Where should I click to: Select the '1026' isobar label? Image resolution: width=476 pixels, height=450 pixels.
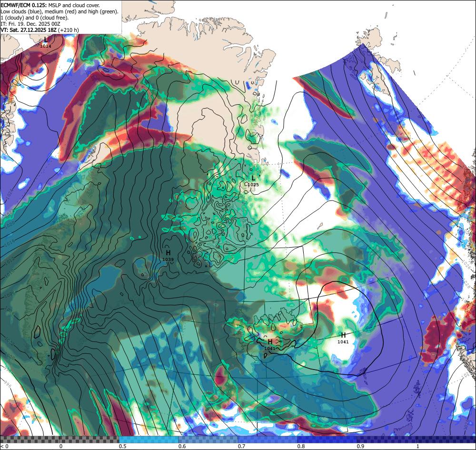coord(466,263)
